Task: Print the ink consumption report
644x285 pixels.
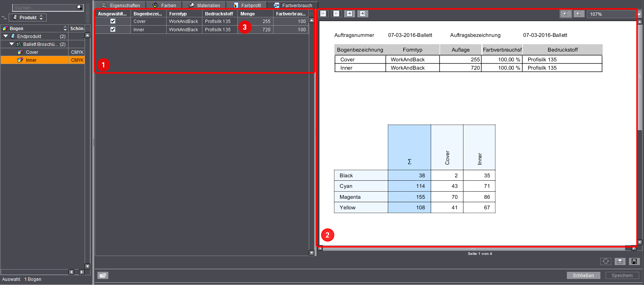Action: (620, 261)
